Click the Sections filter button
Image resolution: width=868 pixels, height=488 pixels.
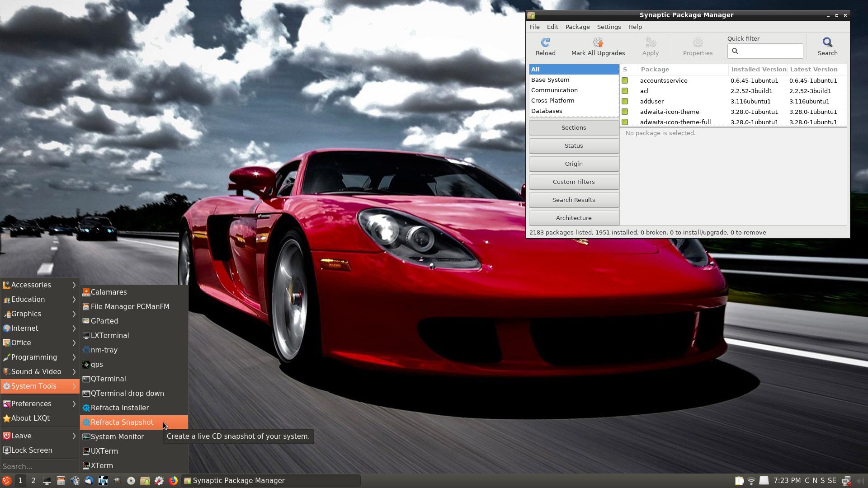coord(574,128)
